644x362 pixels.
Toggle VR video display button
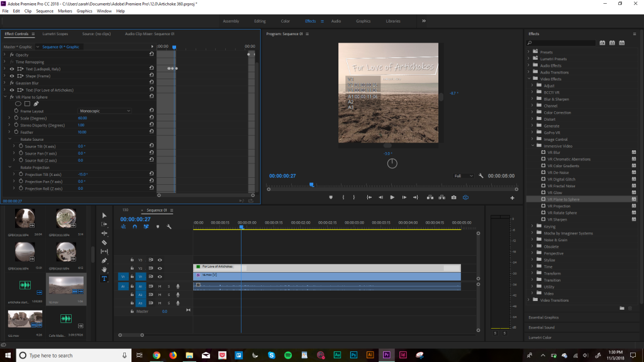(466, 197)
